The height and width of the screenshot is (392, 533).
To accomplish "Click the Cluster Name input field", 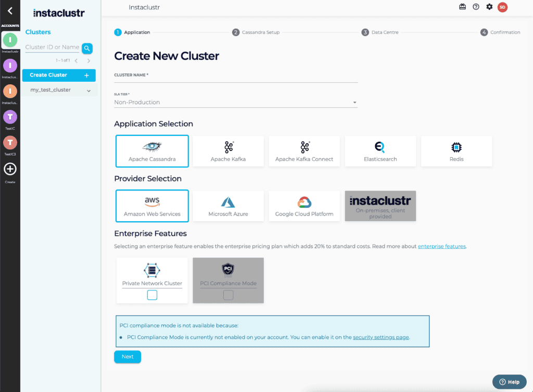I will [x=235, y=81].
